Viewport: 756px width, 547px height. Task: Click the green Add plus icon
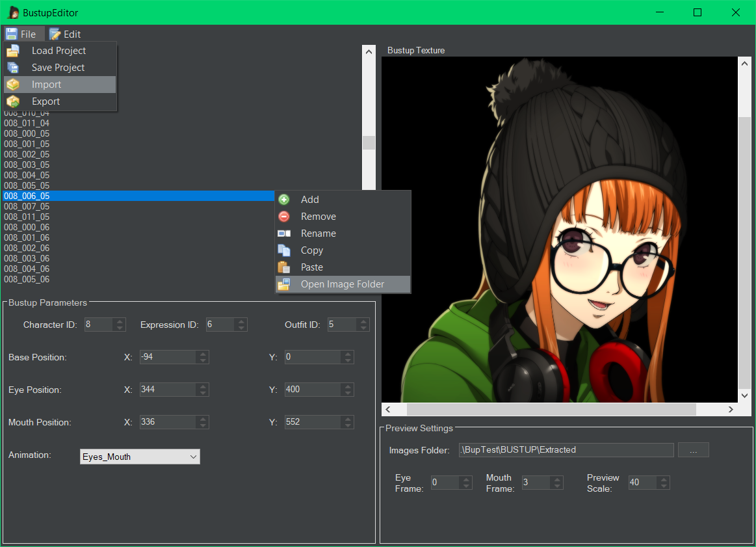coord(284,200)
